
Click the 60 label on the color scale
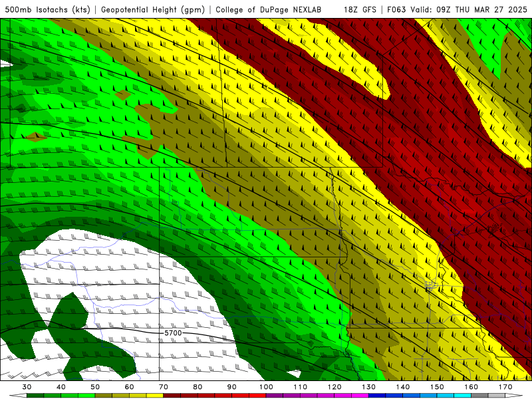pyautogui.click(x=129, y=387)
